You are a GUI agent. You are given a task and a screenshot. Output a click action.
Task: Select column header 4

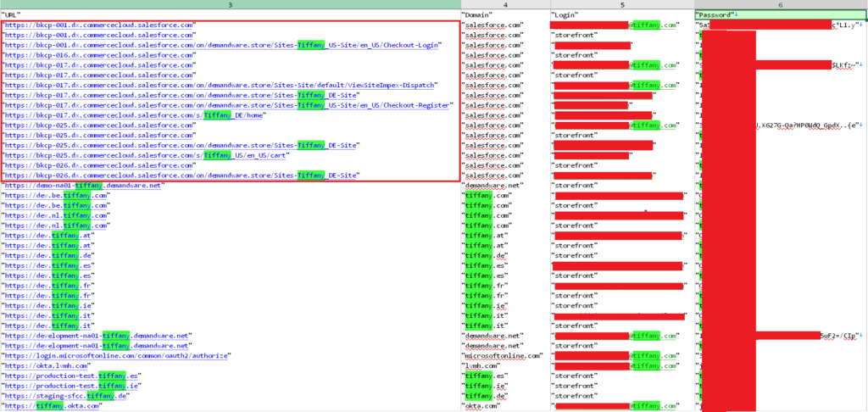coord(505,4)
